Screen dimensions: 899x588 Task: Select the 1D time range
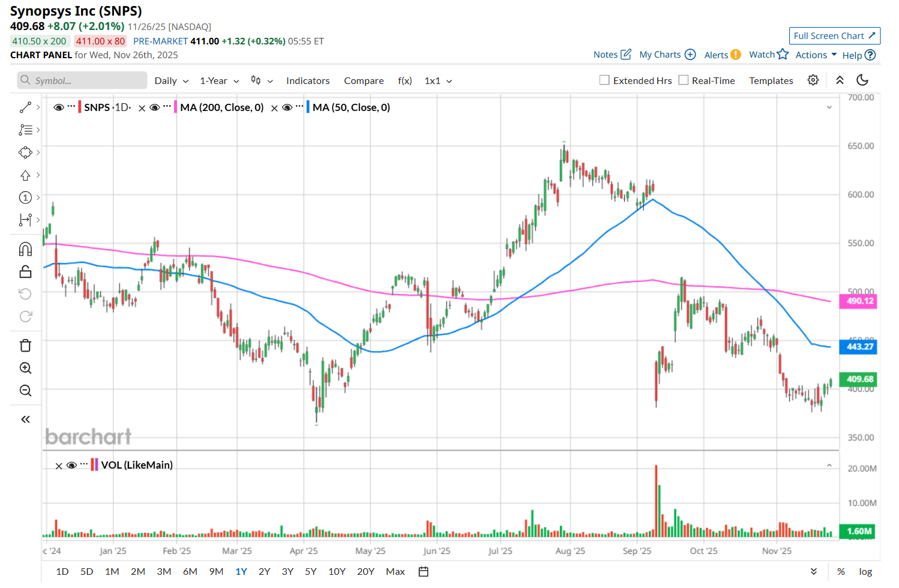(x=62, y=572)
